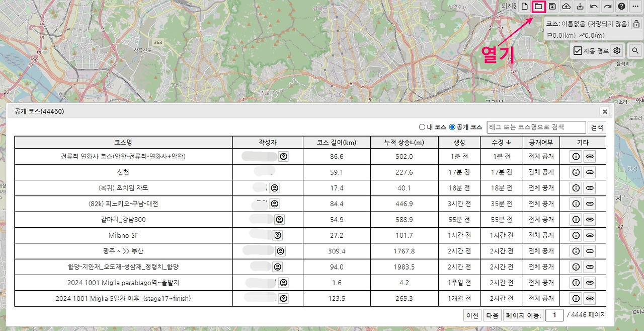Select the 내 코스 radio button

coord(422,127)
